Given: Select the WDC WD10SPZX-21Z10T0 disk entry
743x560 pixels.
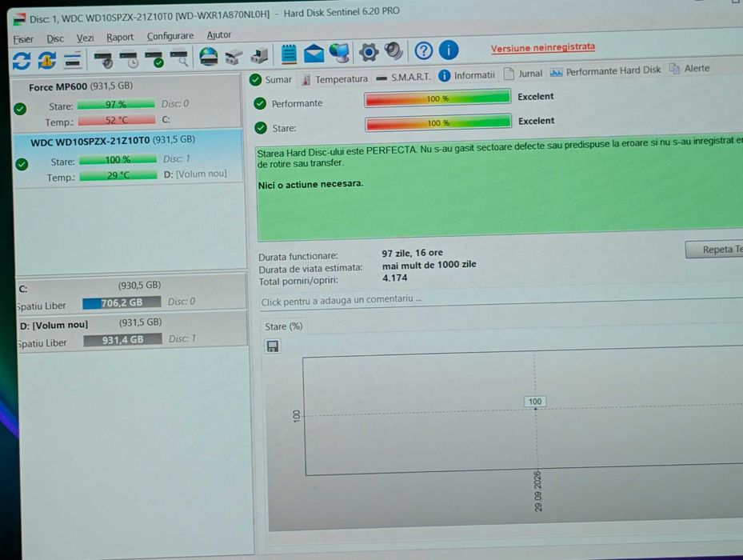Looking at the screenshot, I should point(129,158).
